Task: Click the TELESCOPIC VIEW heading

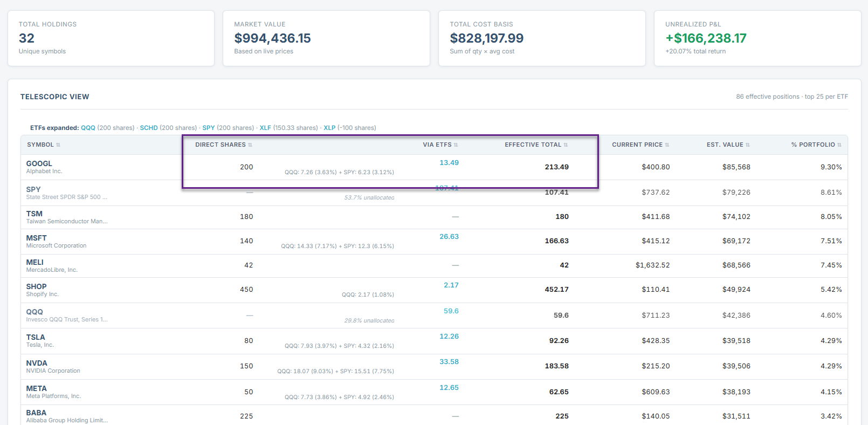Action: (x=55, y=97)
